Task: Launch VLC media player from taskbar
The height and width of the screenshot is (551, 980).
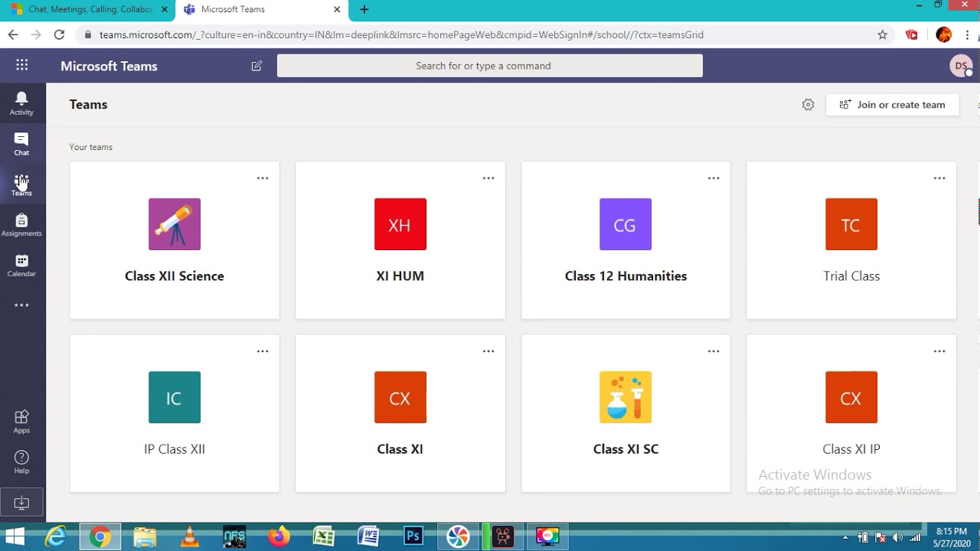Action: click(x=189, y=537)
